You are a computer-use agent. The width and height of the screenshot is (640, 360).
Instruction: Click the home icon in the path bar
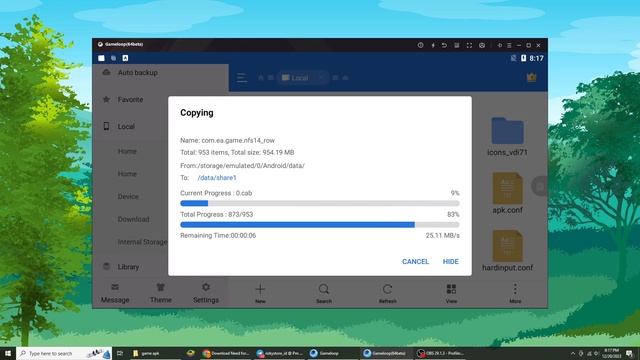pyautogui.click(x=261, y=78)
